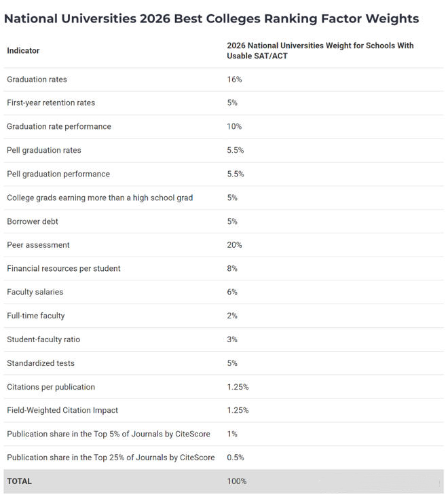The width and height of the screenshot is (448, 501).
Task: Click the Full-time faculty label
Action: pos(36,316)
